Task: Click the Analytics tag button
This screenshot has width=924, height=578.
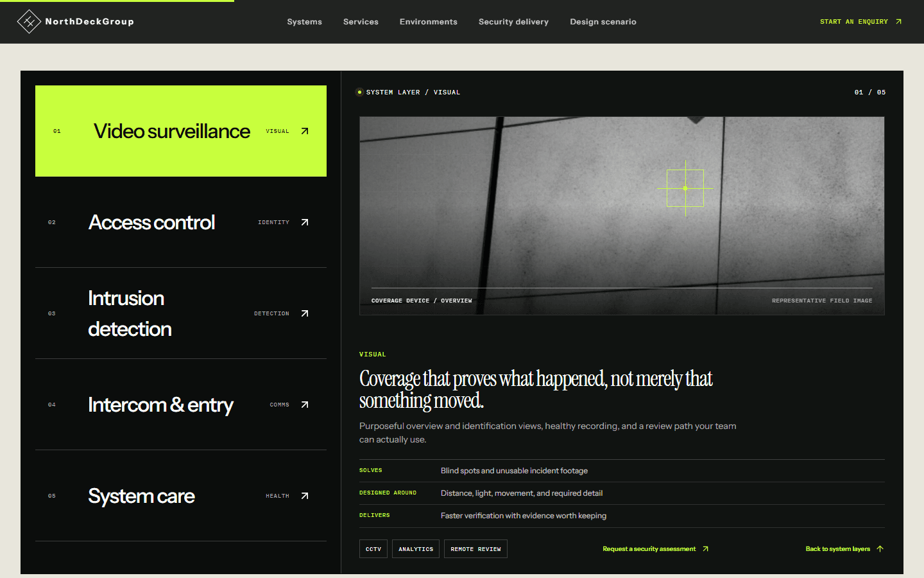Action: tap(416, 549)
